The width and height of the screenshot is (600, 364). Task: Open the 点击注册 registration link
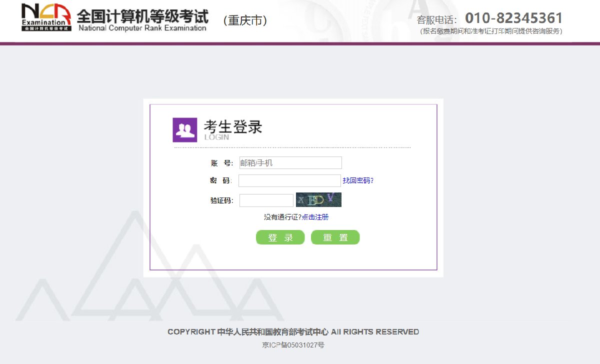(315, 217)
